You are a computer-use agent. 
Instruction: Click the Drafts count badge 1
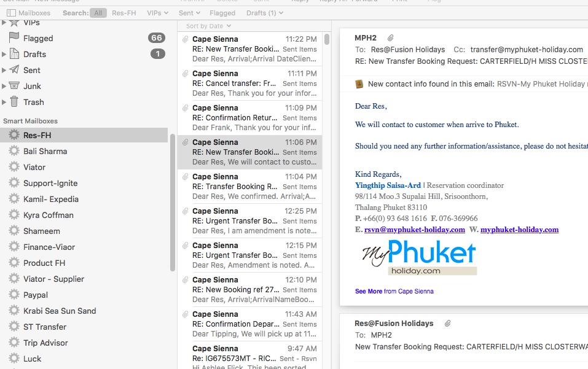tap(158, 54)
